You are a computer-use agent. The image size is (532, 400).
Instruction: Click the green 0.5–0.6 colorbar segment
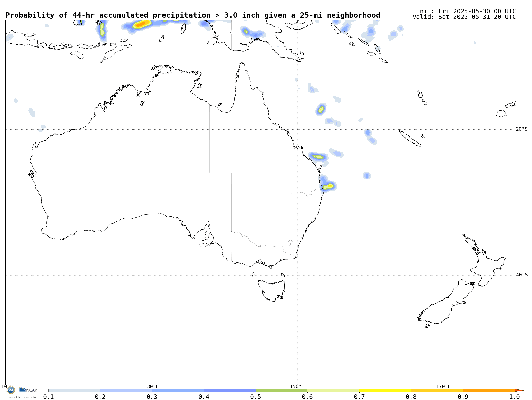click(282, 390)
